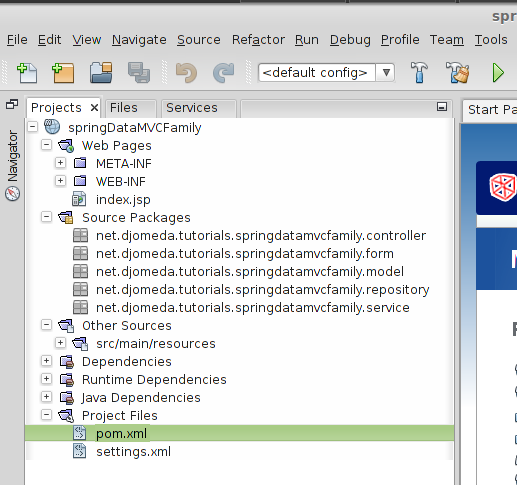Click the springDataMVCFamily globe project icon
This screenshot has width=517, height=485.
point(52,127)
